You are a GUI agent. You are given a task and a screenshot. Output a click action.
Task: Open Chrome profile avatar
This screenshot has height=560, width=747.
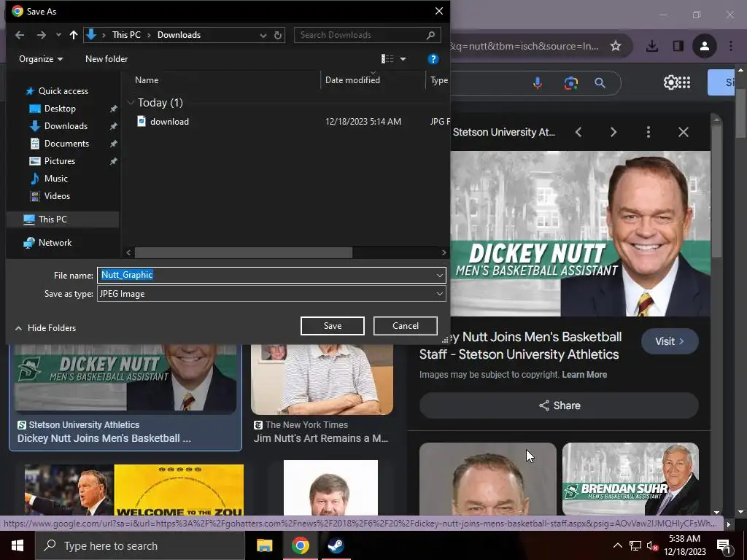point(704,46)
